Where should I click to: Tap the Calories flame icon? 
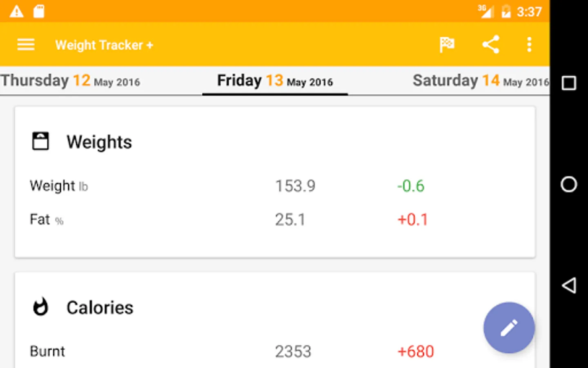tap(40, 307)
